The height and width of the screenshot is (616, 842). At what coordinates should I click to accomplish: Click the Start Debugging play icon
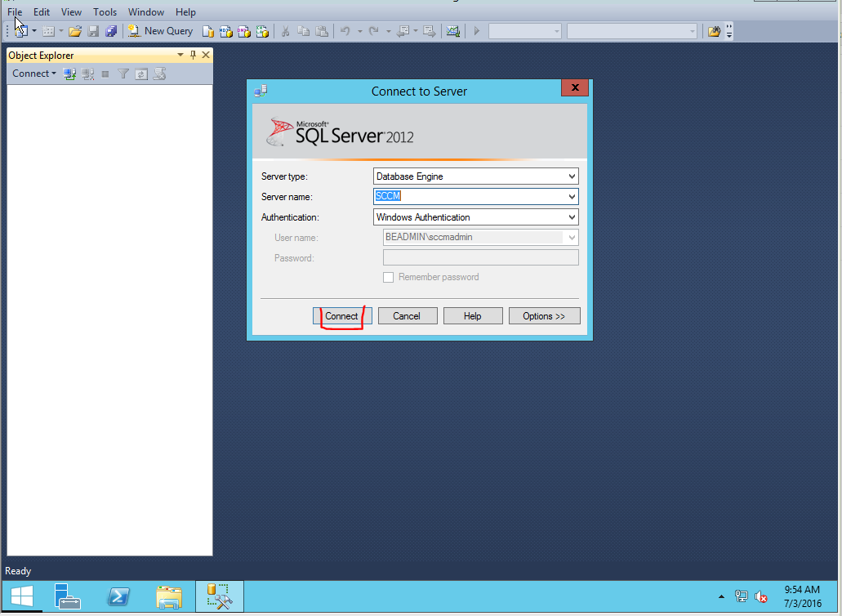coord(476,31)
